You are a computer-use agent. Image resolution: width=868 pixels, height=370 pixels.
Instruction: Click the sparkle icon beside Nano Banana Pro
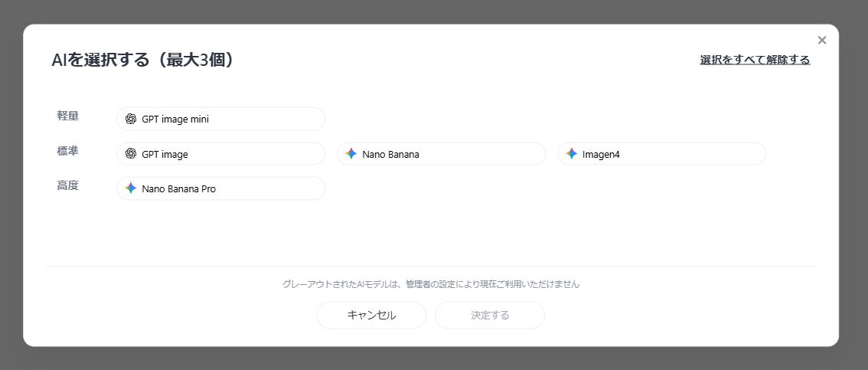131,188
